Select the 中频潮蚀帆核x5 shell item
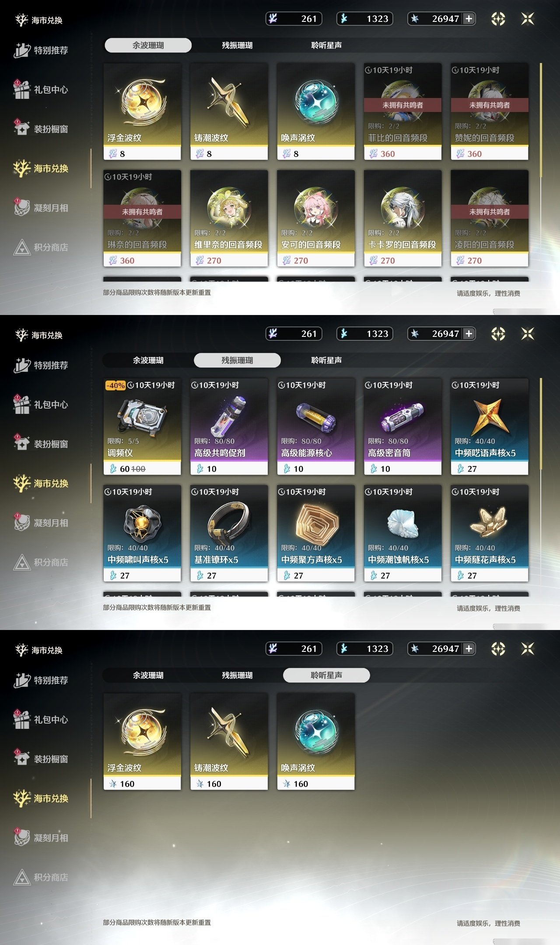The image size is (560, 945). [x=402, y=533]
